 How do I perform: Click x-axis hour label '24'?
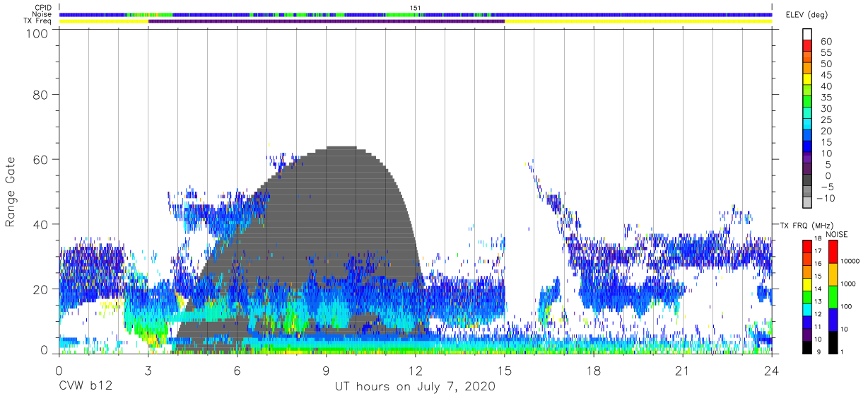[x=772, y=370]
